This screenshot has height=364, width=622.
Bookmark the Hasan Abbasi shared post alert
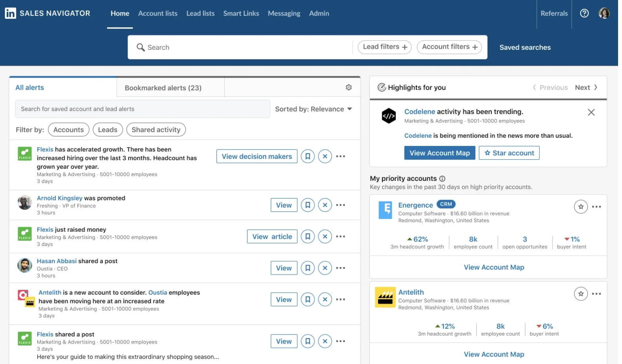click(x=308, y=268)
